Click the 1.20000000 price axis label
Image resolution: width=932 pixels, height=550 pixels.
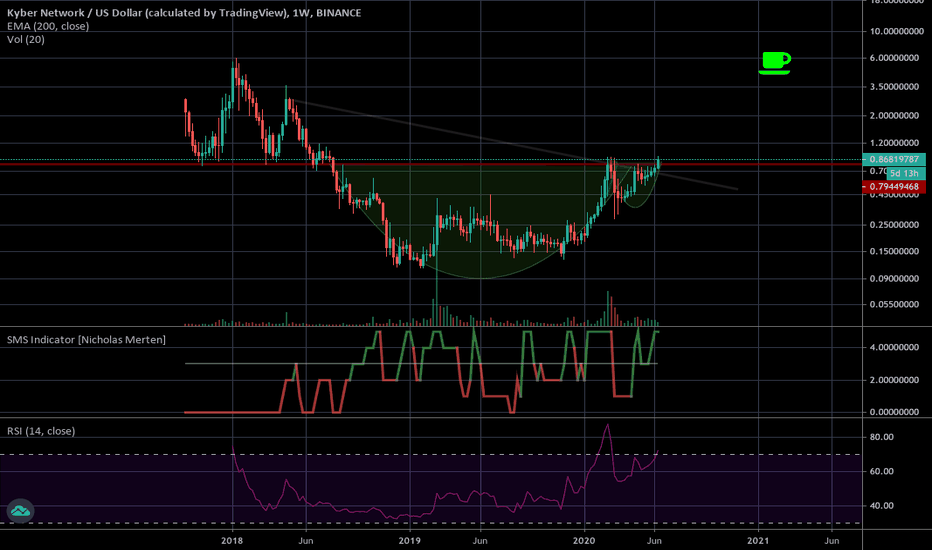(x=894, y=143)
